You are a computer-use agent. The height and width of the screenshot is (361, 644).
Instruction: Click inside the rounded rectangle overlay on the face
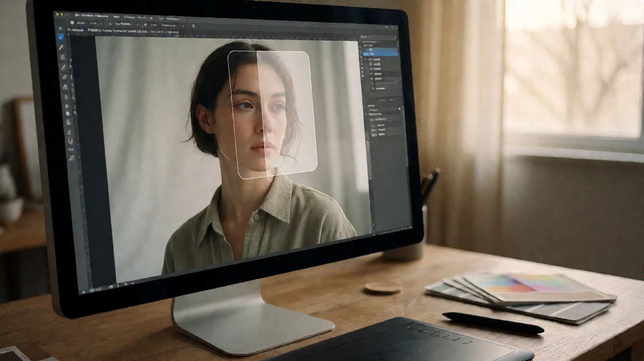click(272, 114)
